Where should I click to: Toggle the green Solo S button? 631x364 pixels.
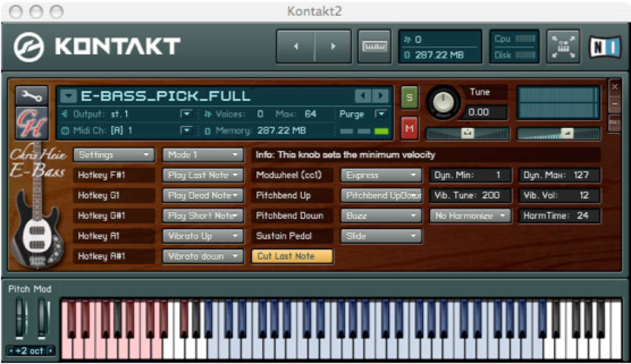pyautogui.click(x=409, y=97)
